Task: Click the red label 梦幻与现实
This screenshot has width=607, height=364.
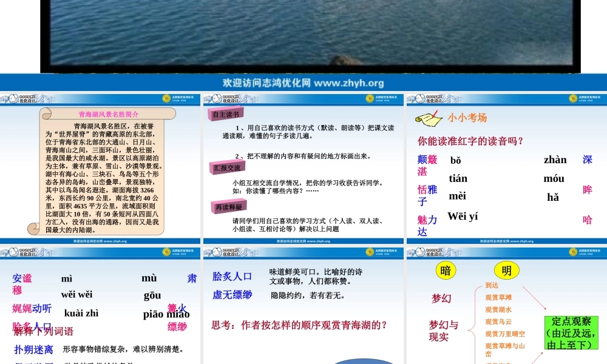Action: [444, 331]
